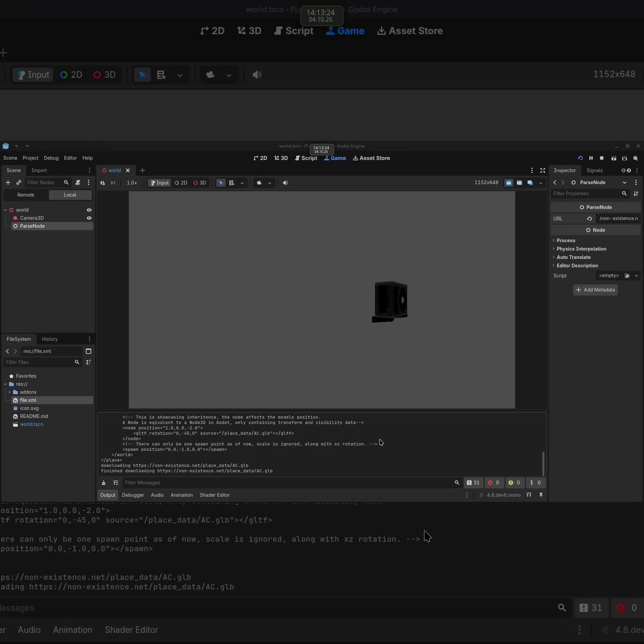
Task: Attach a script to the selected node
Action: point(78,183)
